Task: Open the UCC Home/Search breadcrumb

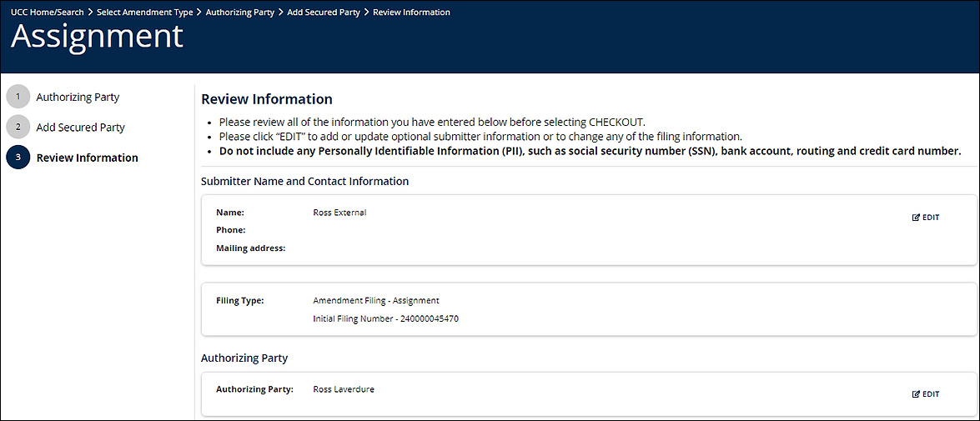Action: click(48, 13)
